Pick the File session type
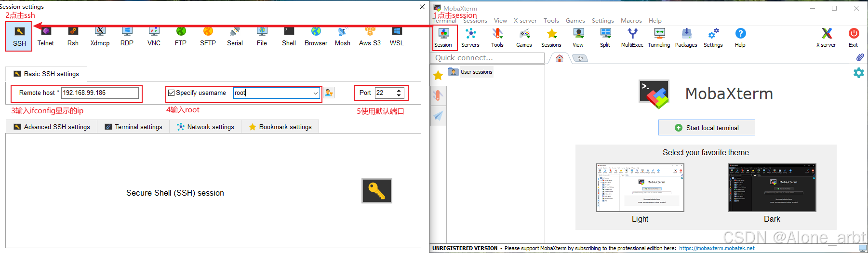 (x=262, y=37)
